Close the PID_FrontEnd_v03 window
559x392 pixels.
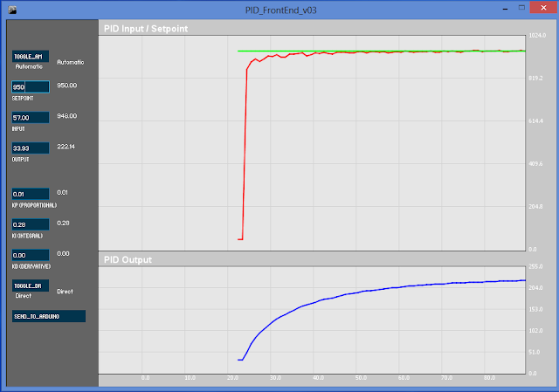pyautogui.click(x=543, y=8)
